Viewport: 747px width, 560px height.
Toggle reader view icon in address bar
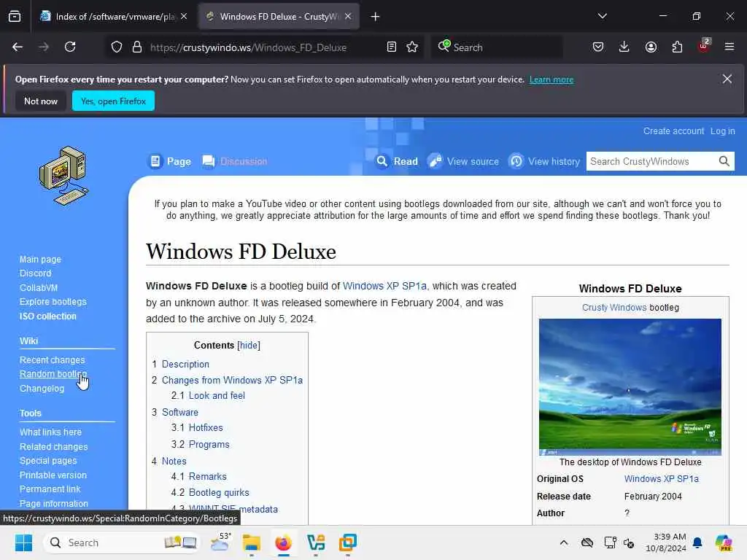(x=392, y=47)
